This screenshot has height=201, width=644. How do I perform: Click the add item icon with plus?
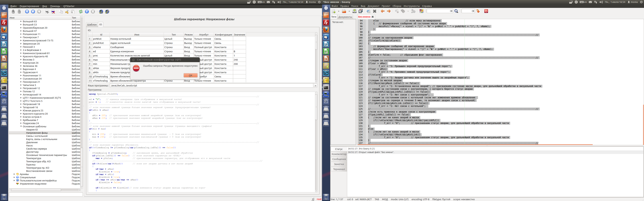[47, 12]
